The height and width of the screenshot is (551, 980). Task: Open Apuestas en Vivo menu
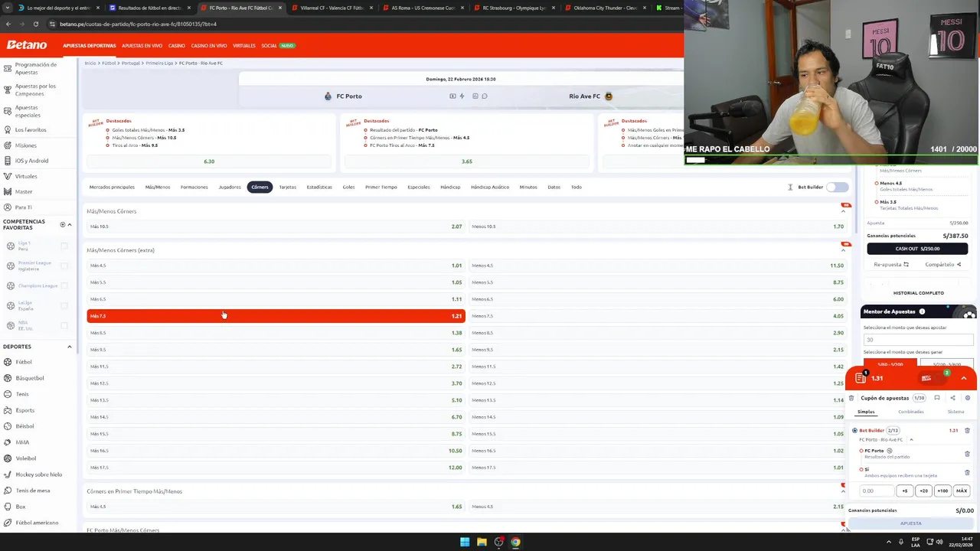coord(142,46)
